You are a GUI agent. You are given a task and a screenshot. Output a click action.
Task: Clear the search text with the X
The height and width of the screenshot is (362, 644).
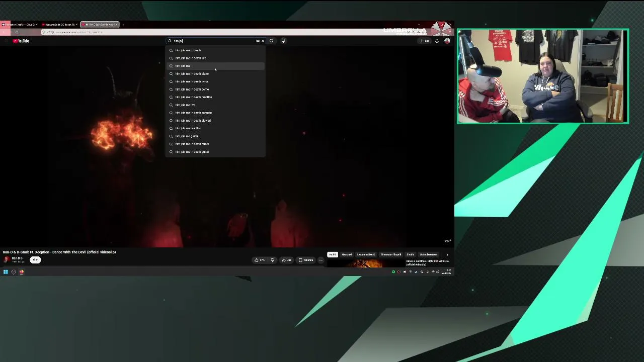click(263, 41)
